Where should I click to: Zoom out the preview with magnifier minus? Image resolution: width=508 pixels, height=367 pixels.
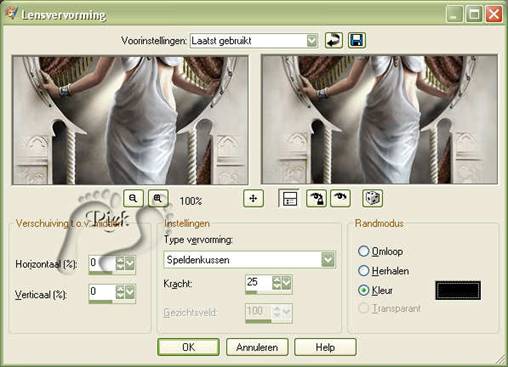pyautogui.click(x=133, y=198)
